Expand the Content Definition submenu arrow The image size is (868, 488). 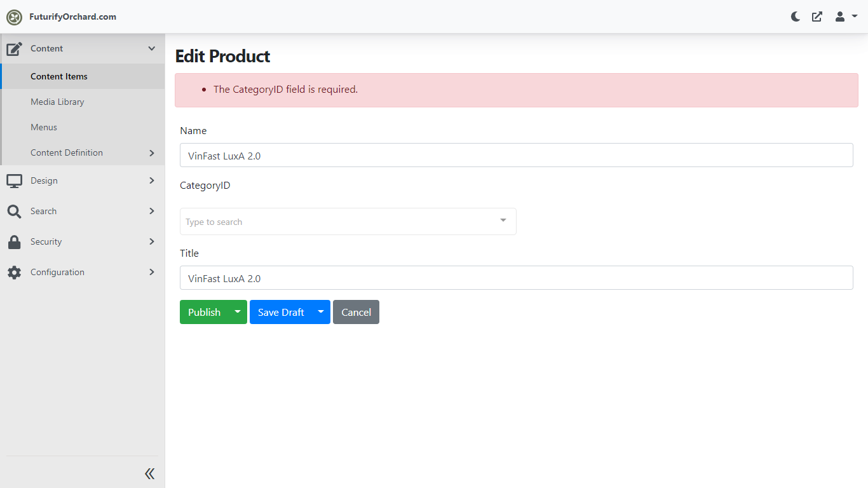pos(152,152)
